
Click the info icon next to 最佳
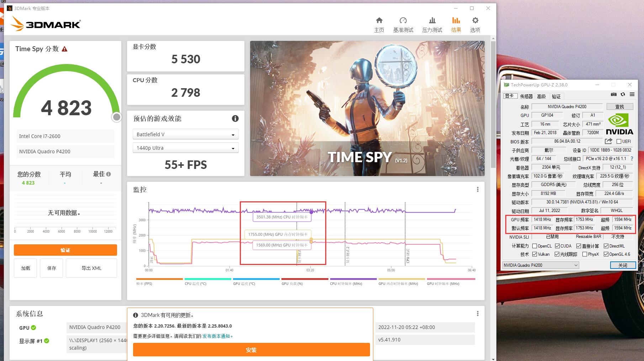tap(109, 174)
